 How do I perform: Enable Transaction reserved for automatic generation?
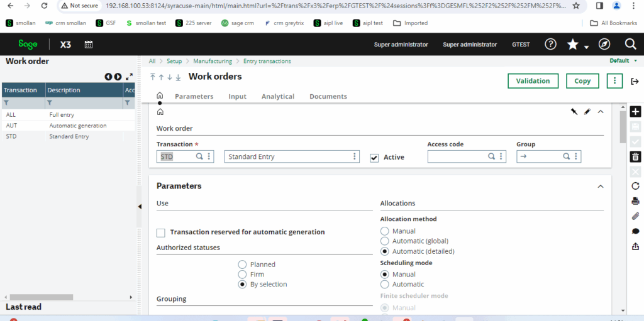161,232
